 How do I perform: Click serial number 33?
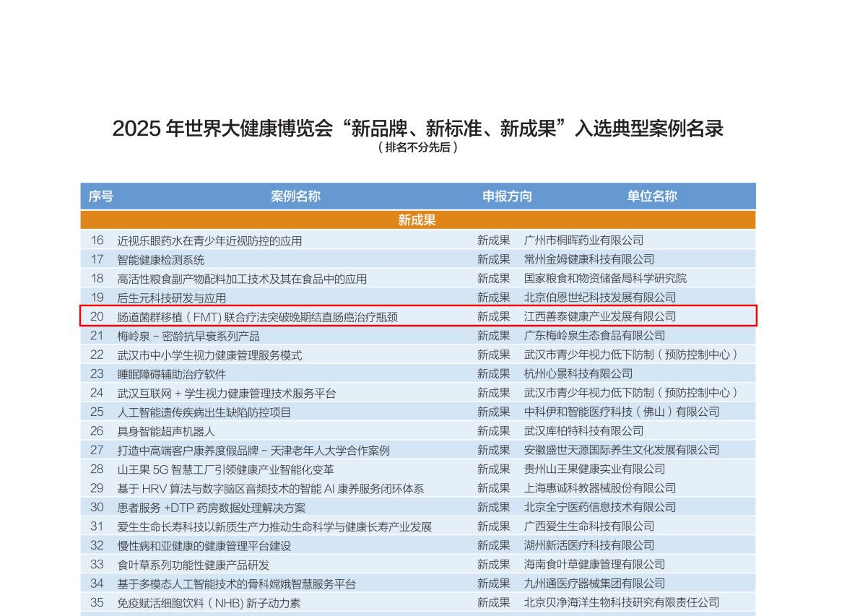[97, 565]
